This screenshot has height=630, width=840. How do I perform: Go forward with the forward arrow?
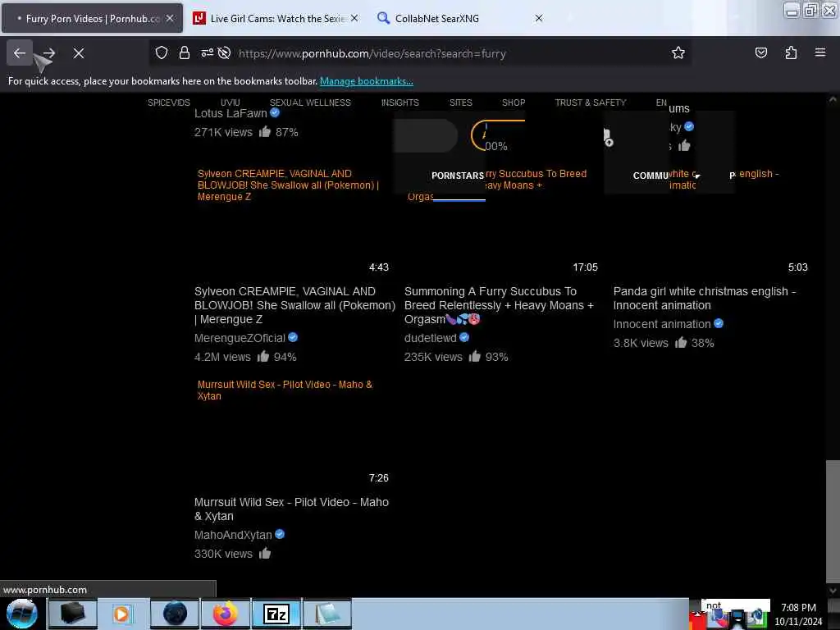click(49, 53)
